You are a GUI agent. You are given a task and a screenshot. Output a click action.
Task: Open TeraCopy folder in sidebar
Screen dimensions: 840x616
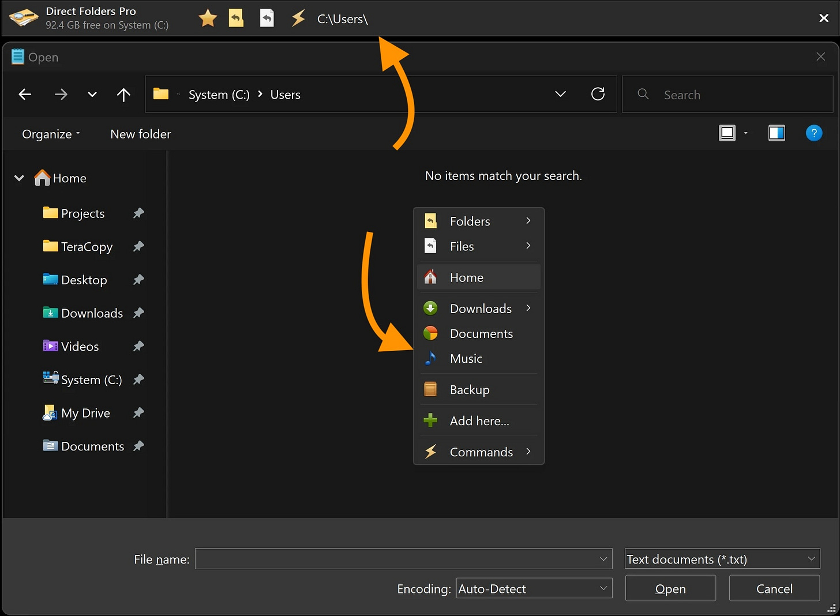coord(78,247)
